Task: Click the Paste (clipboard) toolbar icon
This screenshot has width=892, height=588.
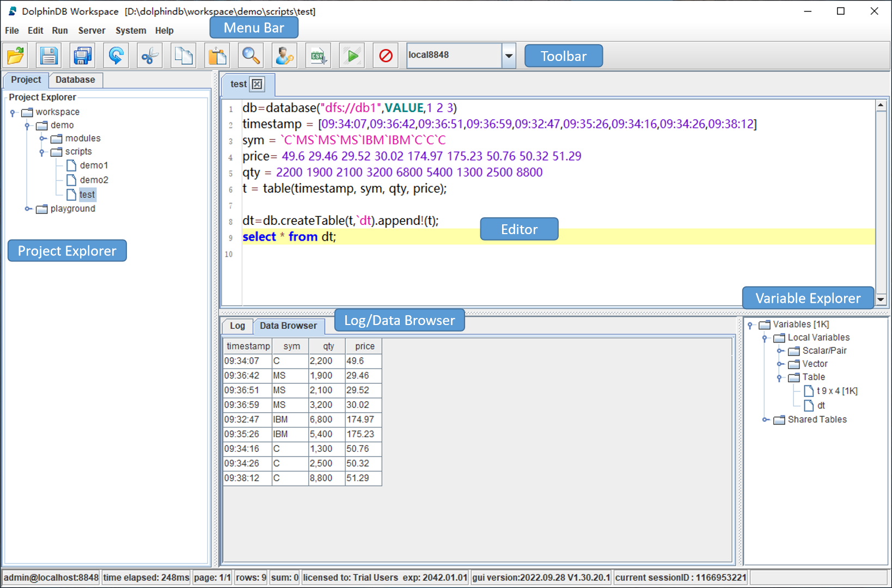Action: 217,56
